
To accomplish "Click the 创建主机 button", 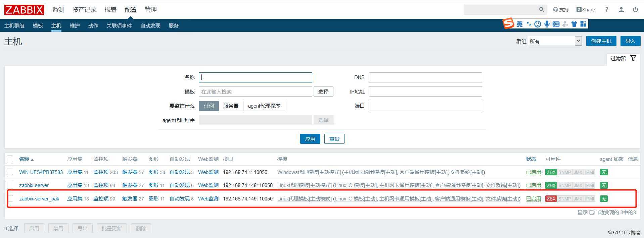I will click(x=601, y=41).
